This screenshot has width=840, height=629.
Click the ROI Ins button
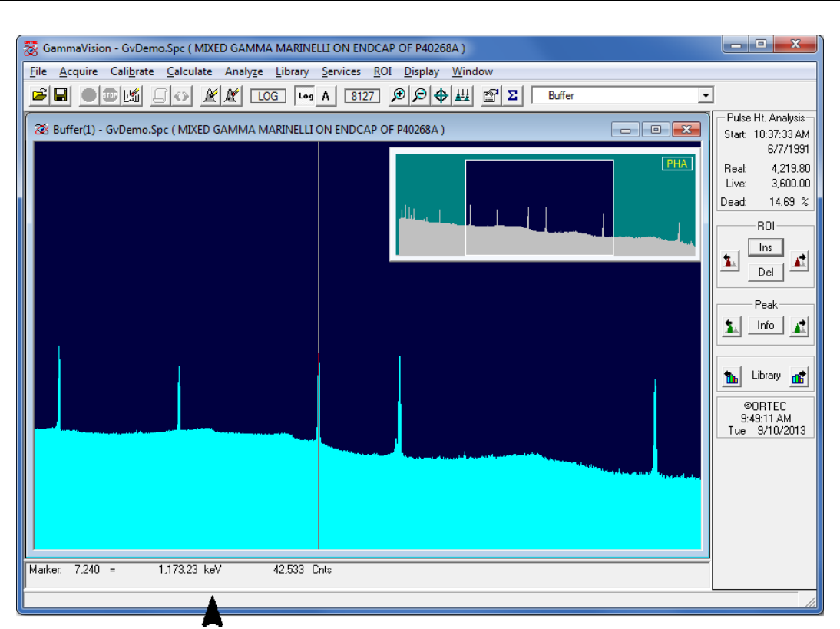pyautogui.click(x=766, y=247)
